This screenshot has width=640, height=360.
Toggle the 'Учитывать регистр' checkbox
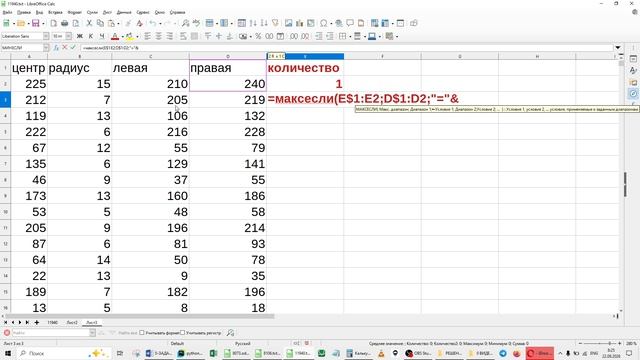coord(182,333)
